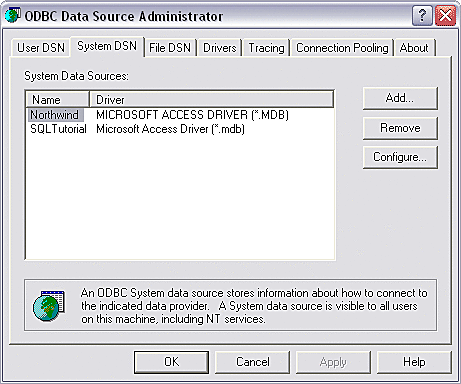Click Microsoft Access Driver (*.mdb) cell for SQLTutorial
Viewport: 461px width, 384px height.
point(170,129)
